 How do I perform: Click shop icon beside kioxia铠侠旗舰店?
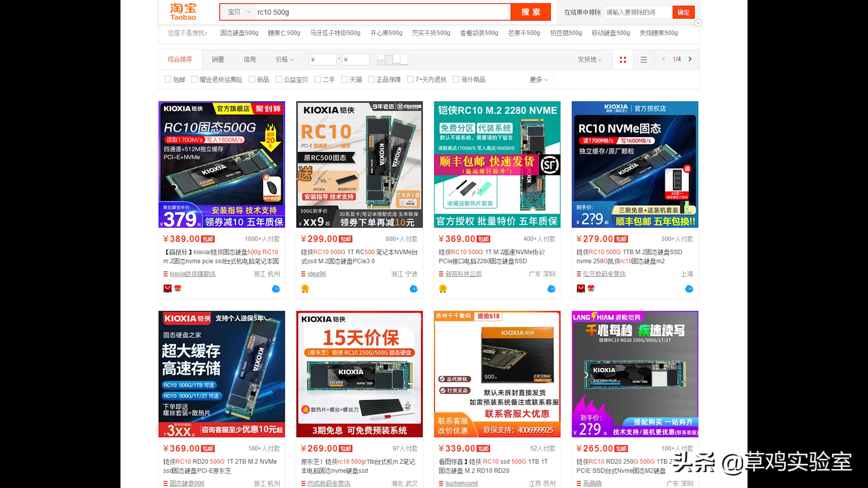pos(165,274)
